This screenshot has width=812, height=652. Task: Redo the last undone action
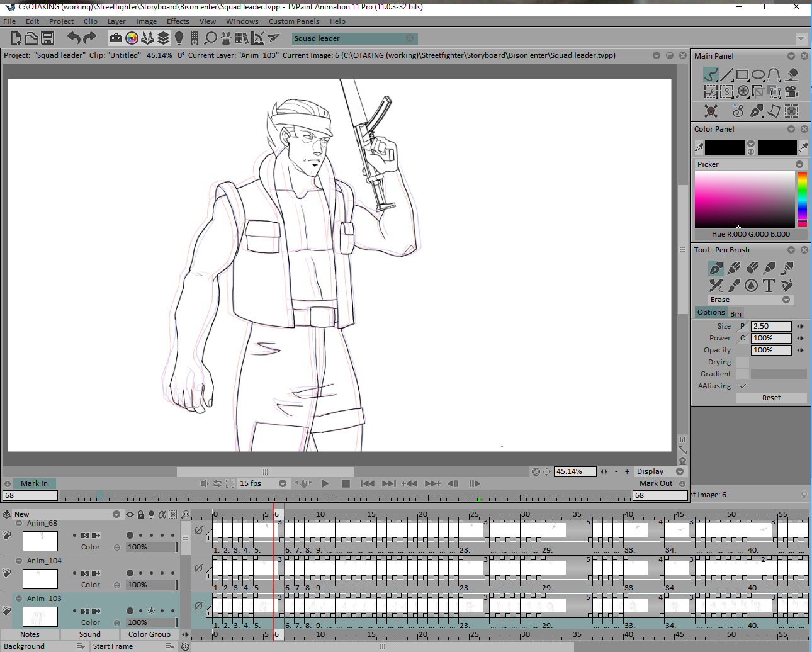(89, 38)
